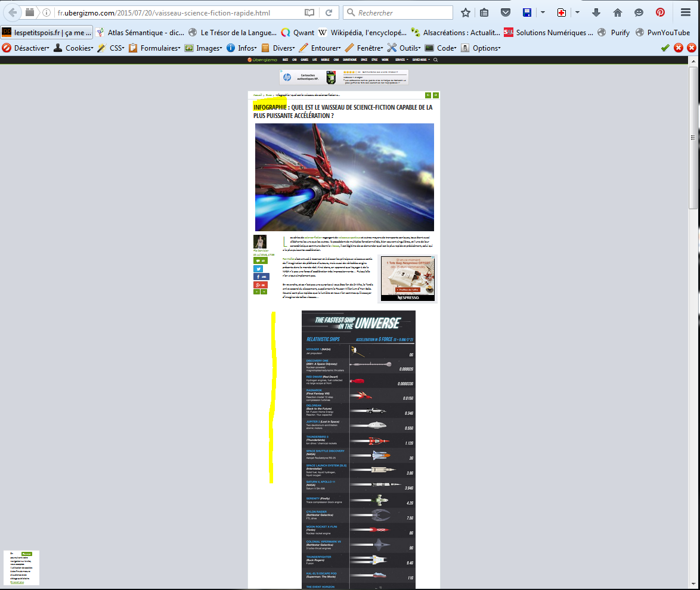Share the article on Facebook
Viewport: 700px width, 590px height.
[x=261, y=277]
